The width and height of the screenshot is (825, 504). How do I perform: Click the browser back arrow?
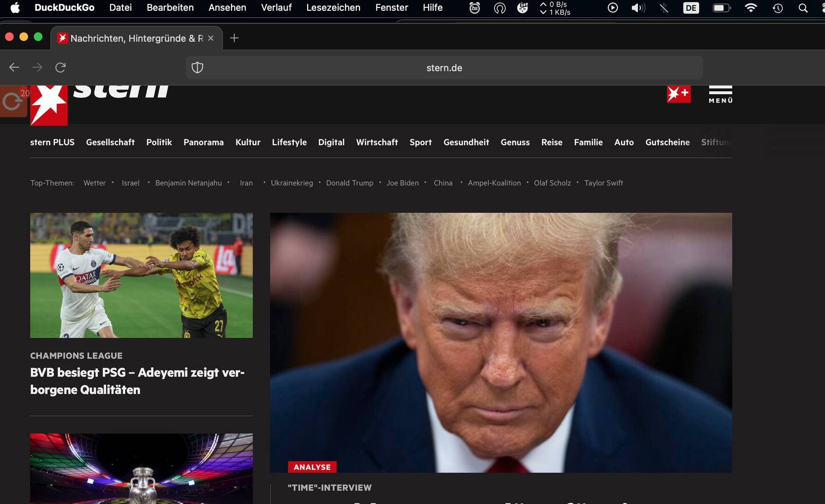[x=14, y=68]
